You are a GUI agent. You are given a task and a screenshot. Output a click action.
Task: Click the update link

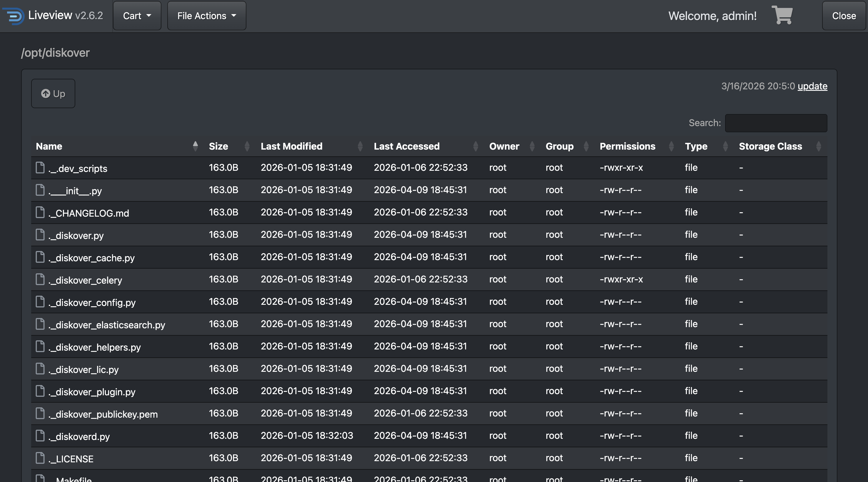click(812, 86)
